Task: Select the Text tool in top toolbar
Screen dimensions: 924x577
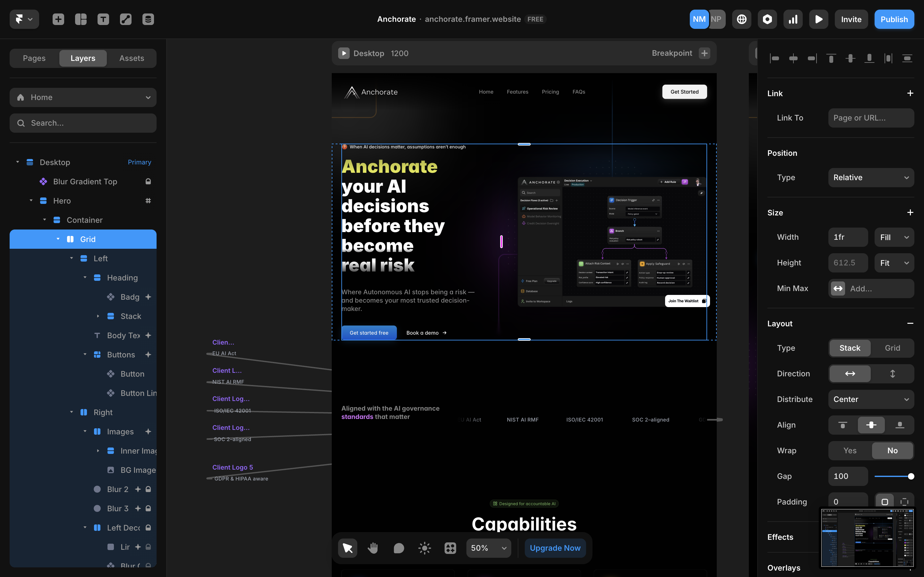Action: (103, 19)
